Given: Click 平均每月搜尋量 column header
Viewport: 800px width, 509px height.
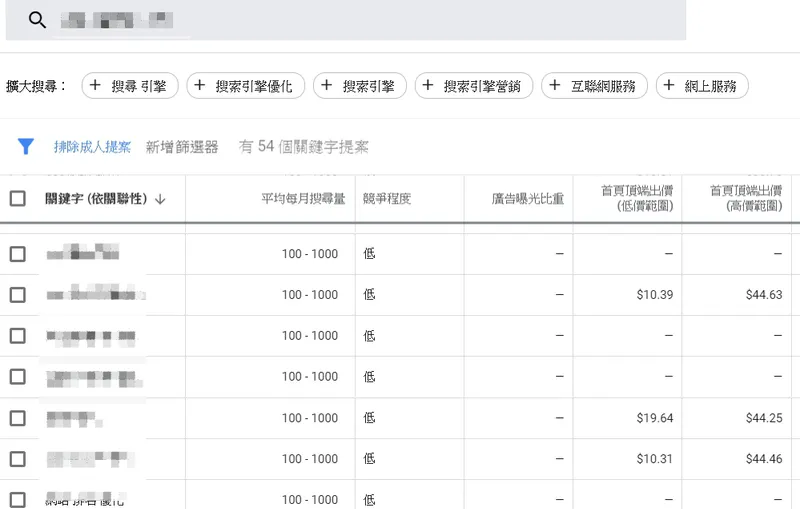Looking at the screenshot, I should (303, 199).
